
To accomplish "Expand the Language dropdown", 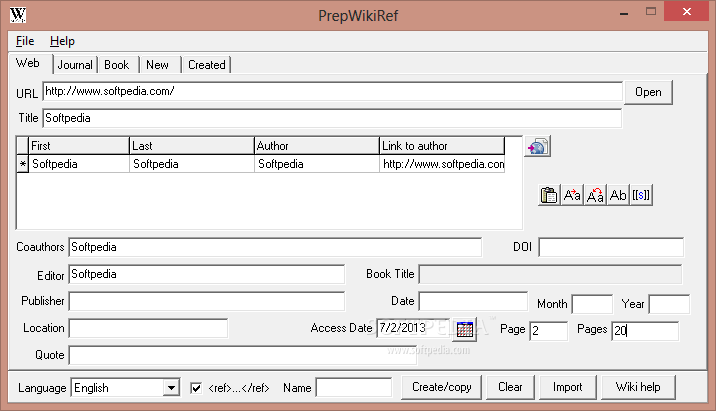I will (171, 388).
